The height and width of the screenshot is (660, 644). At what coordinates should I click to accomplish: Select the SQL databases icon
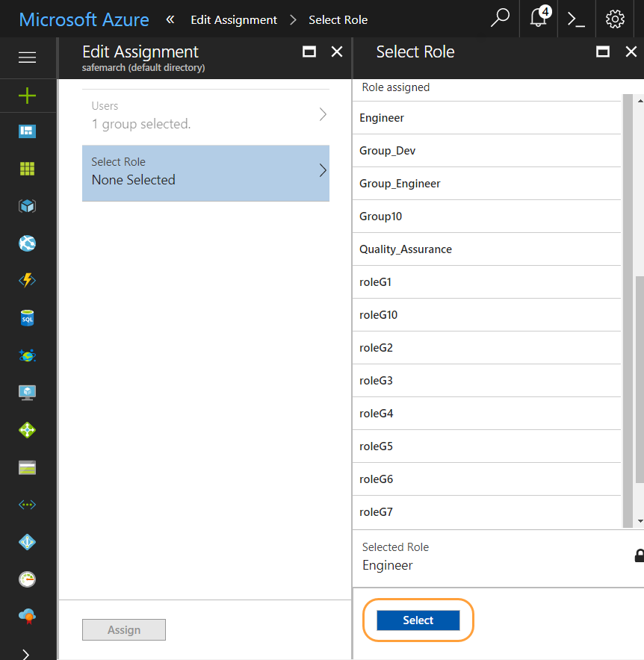pyautogui.click(x=27, y=318)
